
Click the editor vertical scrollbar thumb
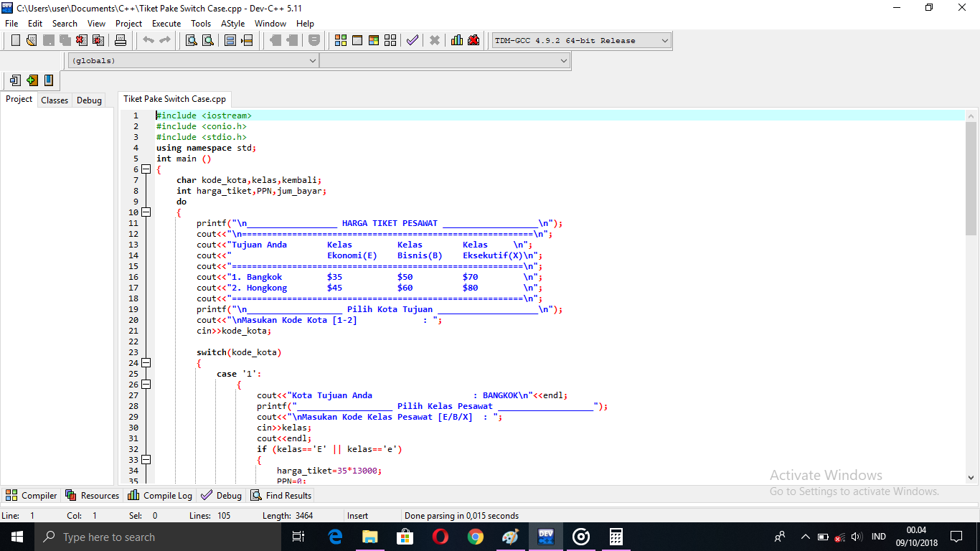click(971, 179)
